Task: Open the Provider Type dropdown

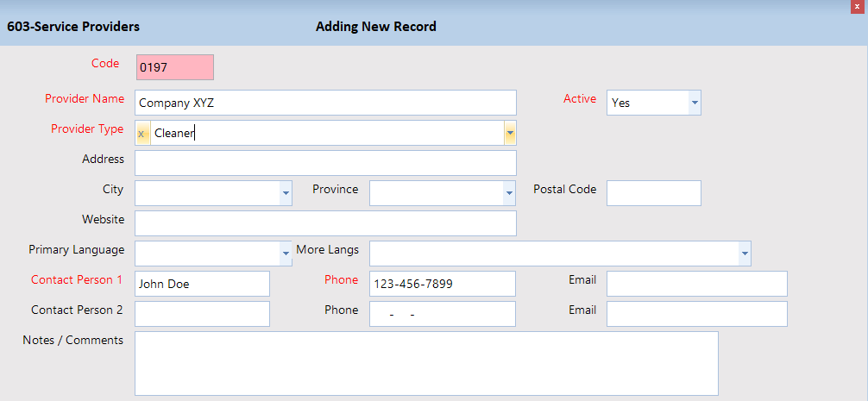Action: [510, 134]
